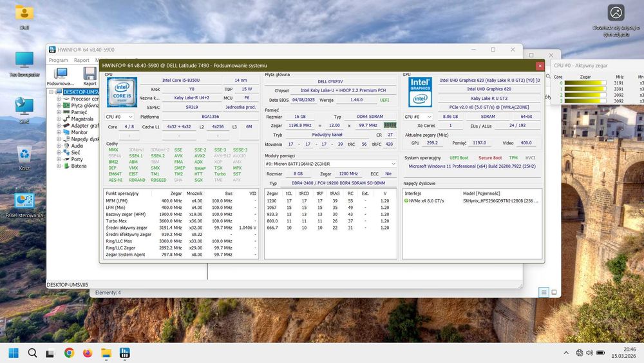644x363 pixels.
Task: Open the Podsumowanie toolbar icon in HWiNFO
Action: tap(61, 77)
